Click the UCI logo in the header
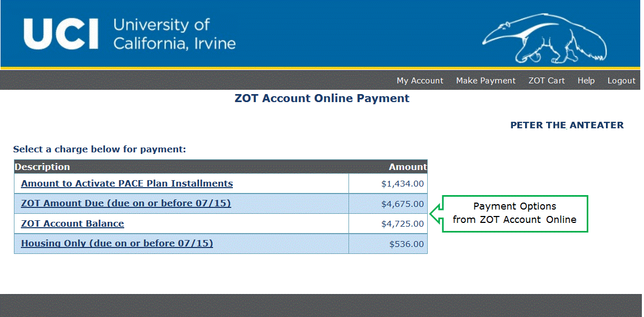Image resolution: width=644 pixels, height=317 pixels. 60,33
